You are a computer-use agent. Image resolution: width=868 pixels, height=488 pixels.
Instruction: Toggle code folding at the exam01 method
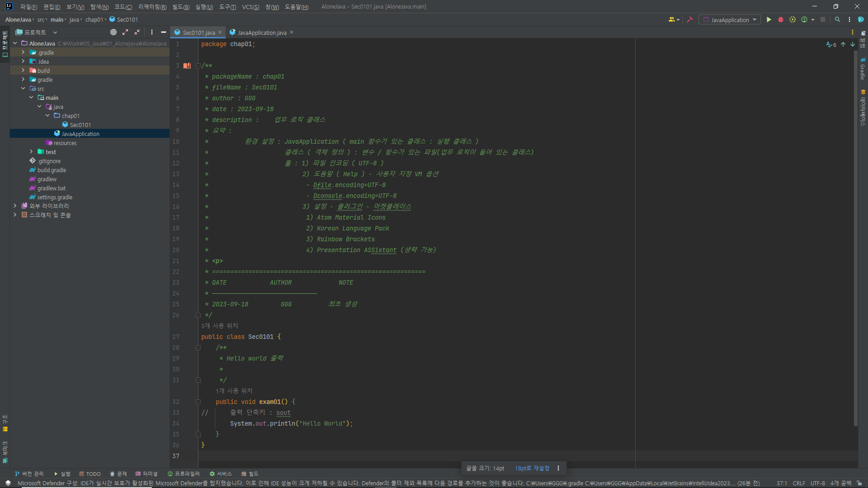coord(198,402)
